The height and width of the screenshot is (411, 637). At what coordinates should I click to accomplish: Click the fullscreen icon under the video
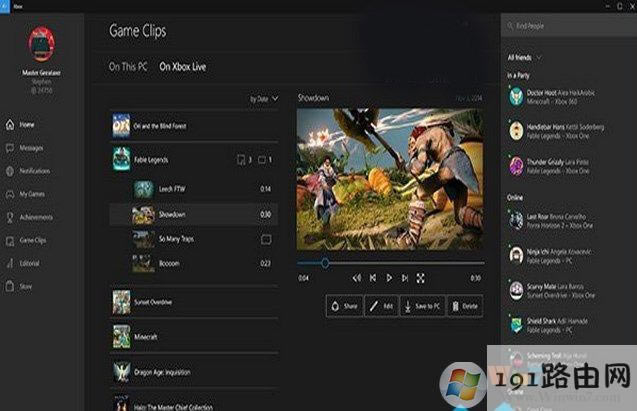coord(420,278)
